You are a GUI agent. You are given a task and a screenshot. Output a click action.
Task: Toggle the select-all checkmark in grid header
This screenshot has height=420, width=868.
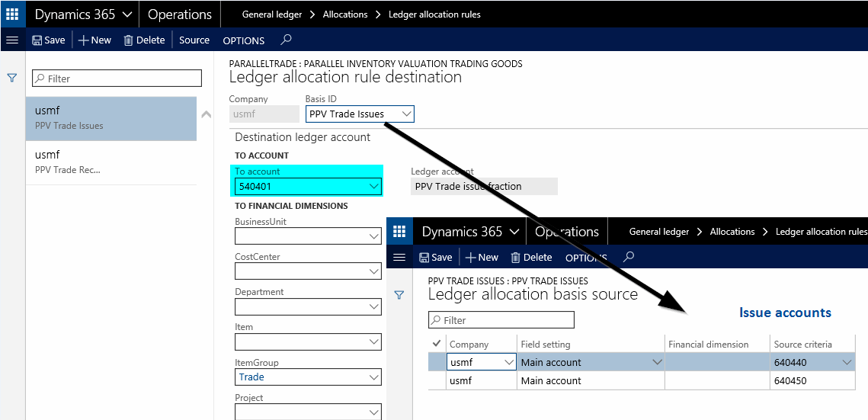click(x=437, y=344)
